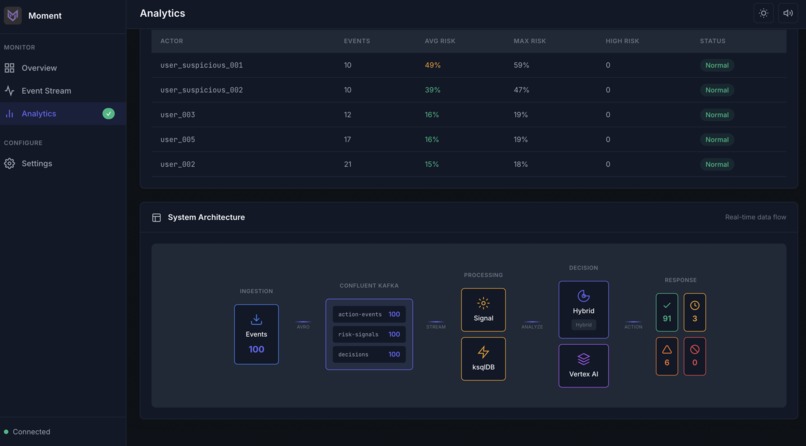Image resolution: width=806 pixels, height=446 pixels.
Task: Click the Overview grid icon
Action: click(x=9, y=68)
